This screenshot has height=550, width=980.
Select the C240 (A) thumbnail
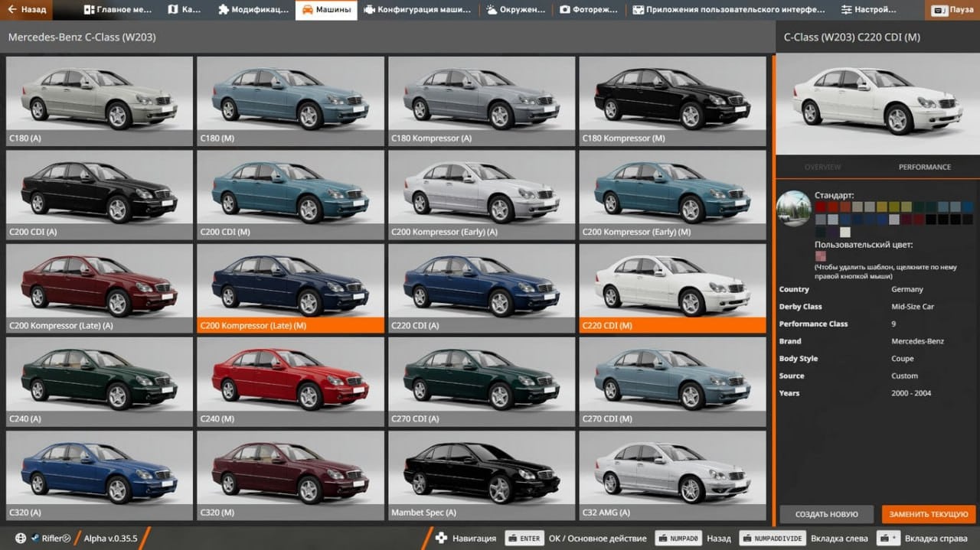[x=100, y=382]
